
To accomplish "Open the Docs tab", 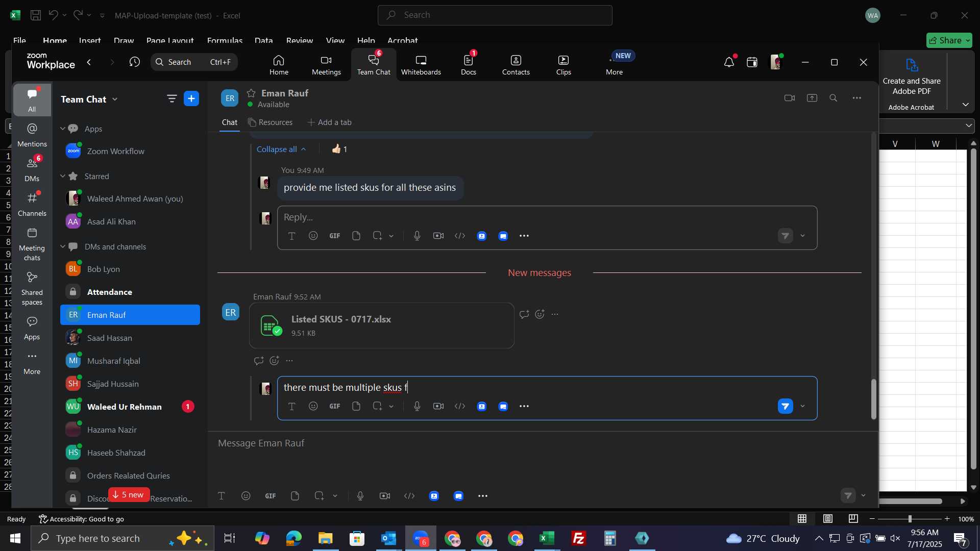I will [x=469, y=65].
